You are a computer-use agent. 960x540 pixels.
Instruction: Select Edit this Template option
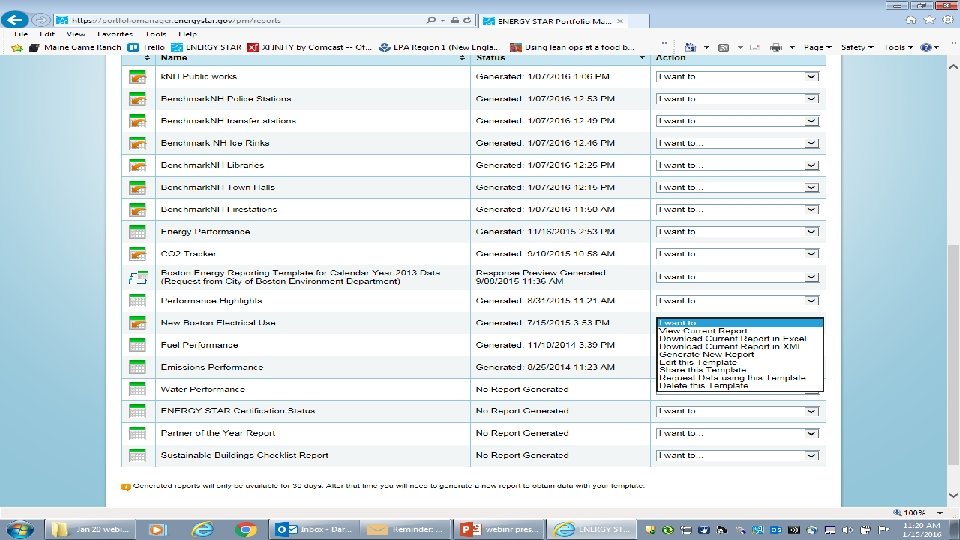(x=740, y=362)
